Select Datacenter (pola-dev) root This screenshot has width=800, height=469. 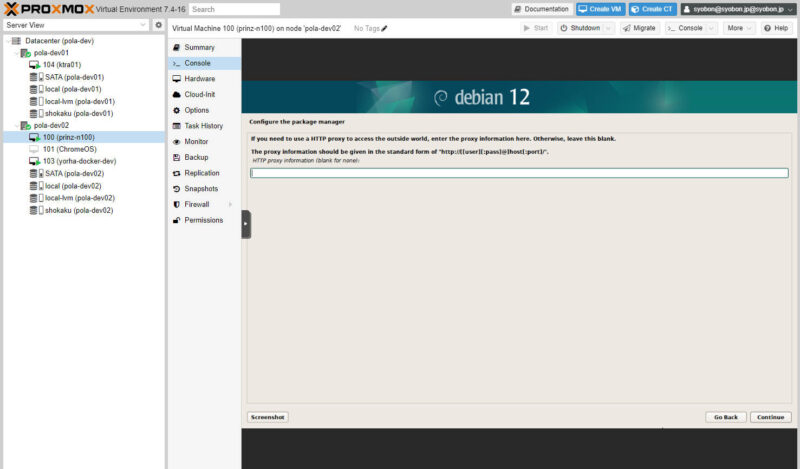coord(59,41)
